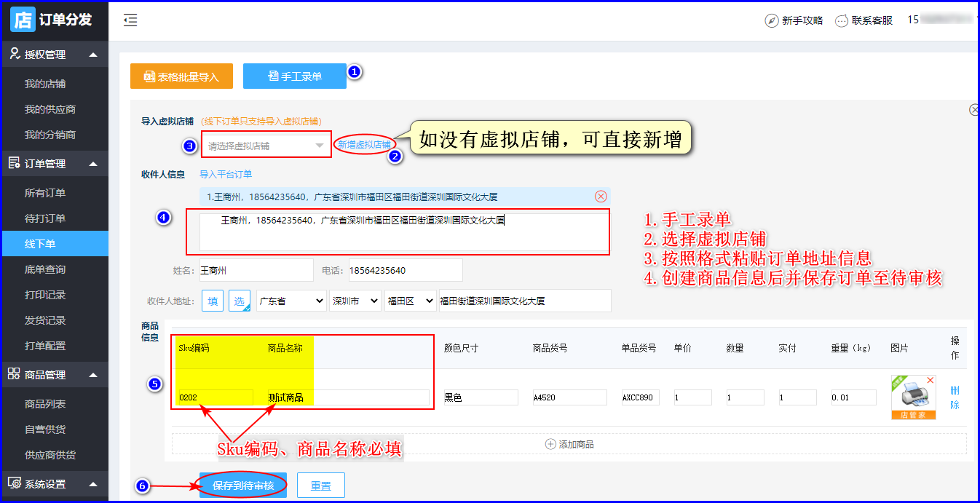Open the 福田区 district dropdown

click(x=410, y=301)
